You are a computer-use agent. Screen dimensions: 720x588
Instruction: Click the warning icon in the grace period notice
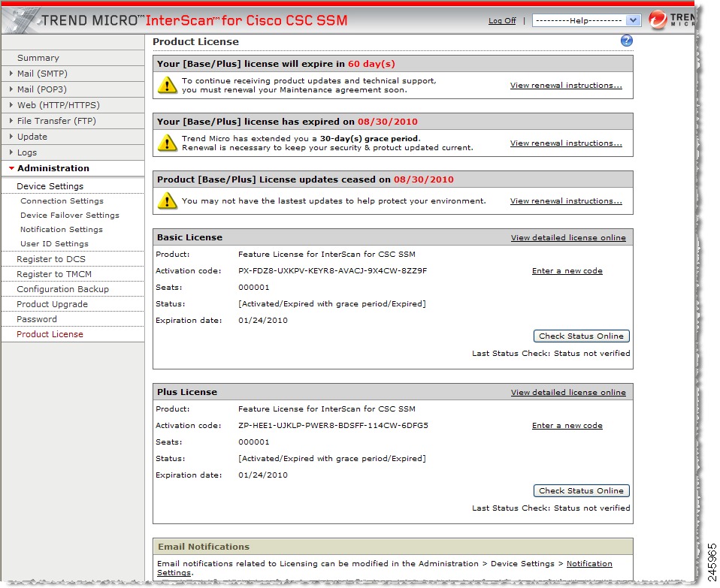coord(167,143)
